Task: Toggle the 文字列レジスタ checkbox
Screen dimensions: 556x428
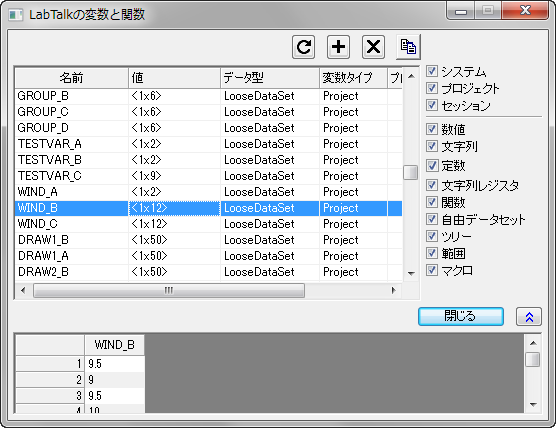Action: pyautogui.click(x=432, y=185)
